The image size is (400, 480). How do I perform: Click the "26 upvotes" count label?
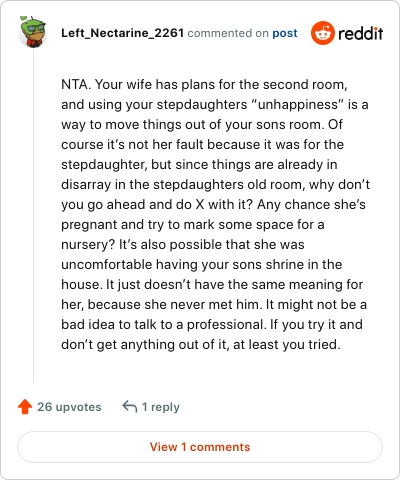pyautogui.click(x=69, y=407)
